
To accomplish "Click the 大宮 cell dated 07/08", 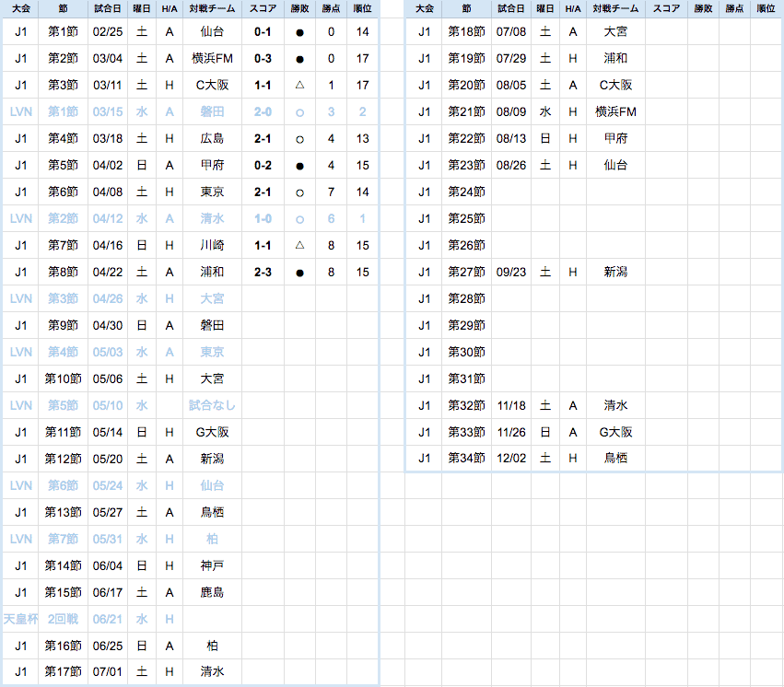I will pyautogui.click(x=615, y=32).
